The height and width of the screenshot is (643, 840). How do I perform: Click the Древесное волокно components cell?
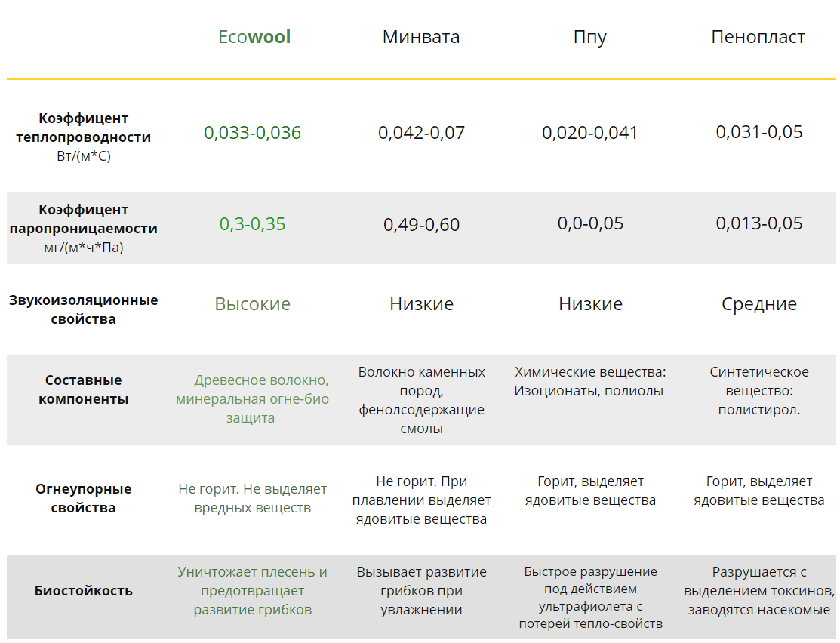(x=252, y=399)
